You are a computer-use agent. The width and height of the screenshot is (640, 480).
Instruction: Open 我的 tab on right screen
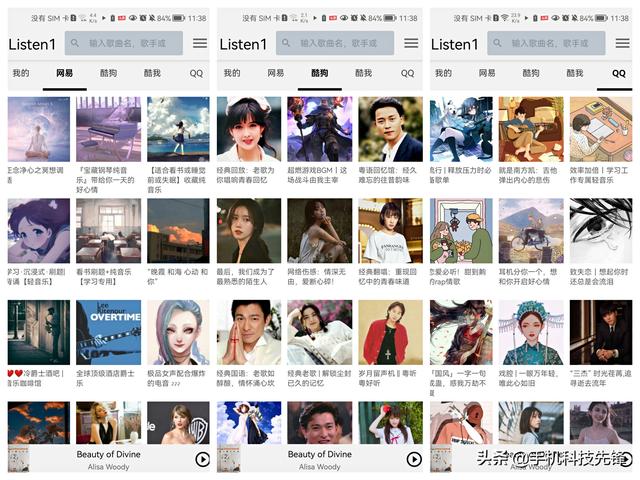tap(443, 73)
